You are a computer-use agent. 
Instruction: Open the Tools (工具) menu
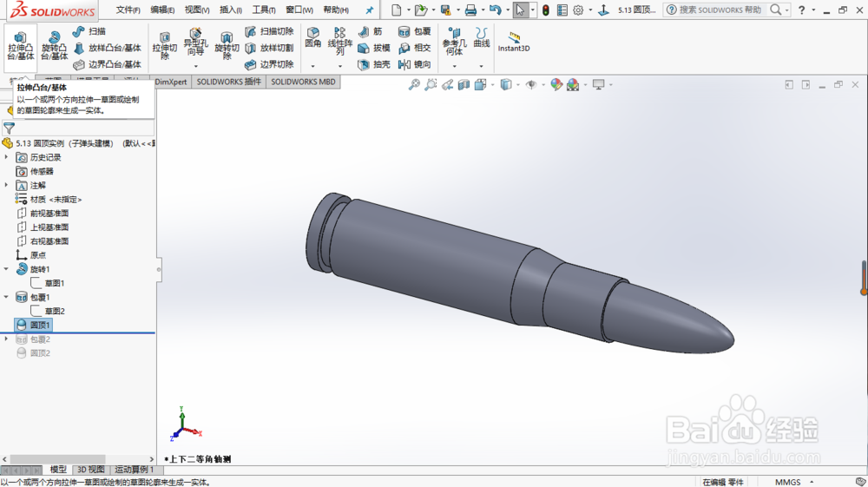[264, 10]
